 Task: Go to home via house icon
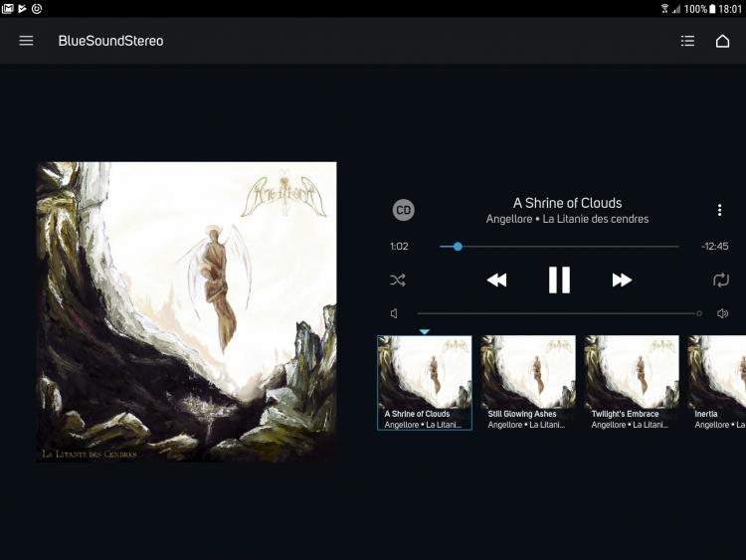[x=722, y=41]
